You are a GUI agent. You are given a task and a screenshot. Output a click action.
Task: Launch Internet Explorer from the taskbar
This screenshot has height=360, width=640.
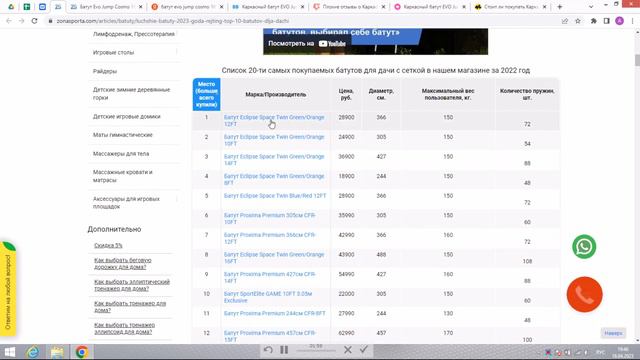tap(33, 352)
